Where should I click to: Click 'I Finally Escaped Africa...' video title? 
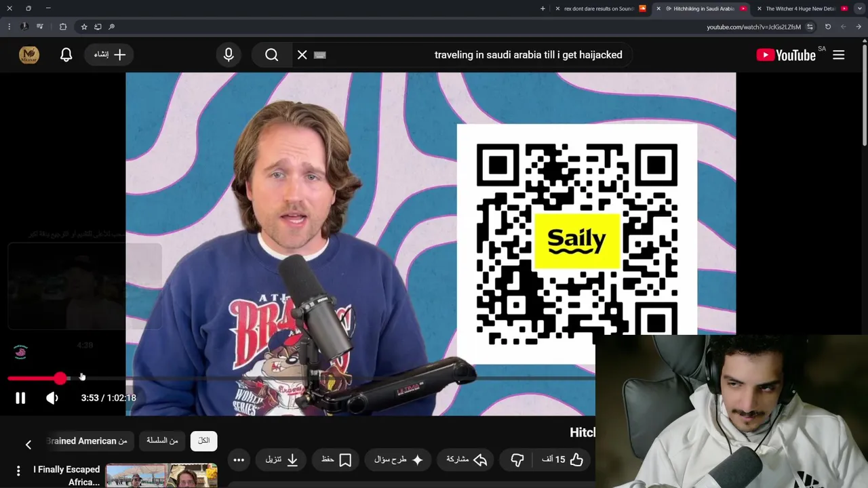point(66,476)
